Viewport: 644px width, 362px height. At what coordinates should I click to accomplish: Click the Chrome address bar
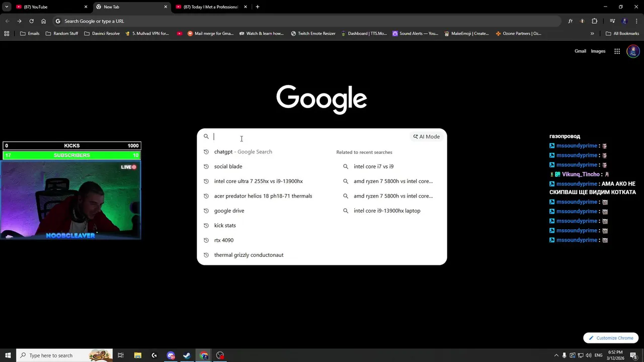tap(307, 21)
